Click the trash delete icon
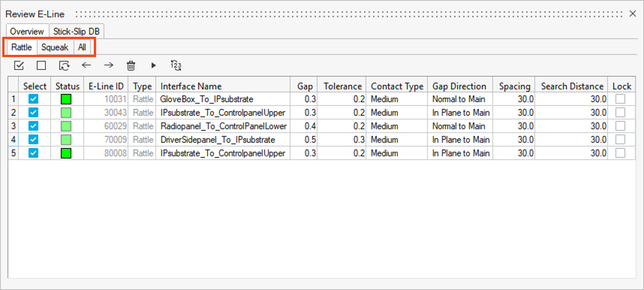Viewport: 644px width, 290px height. [131, 65]
